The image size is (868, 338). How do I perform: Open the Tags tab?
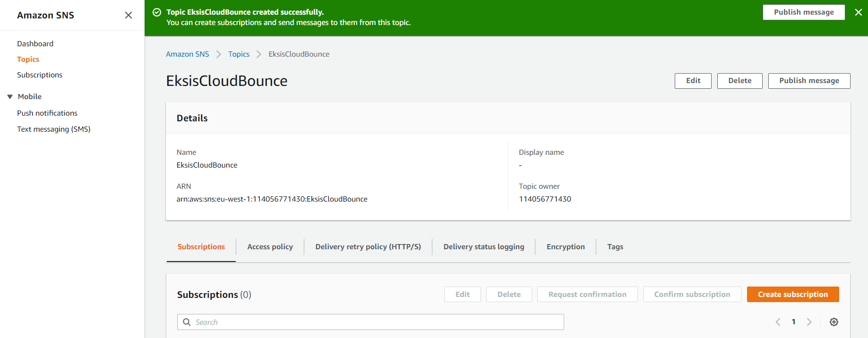click(615, 247)
